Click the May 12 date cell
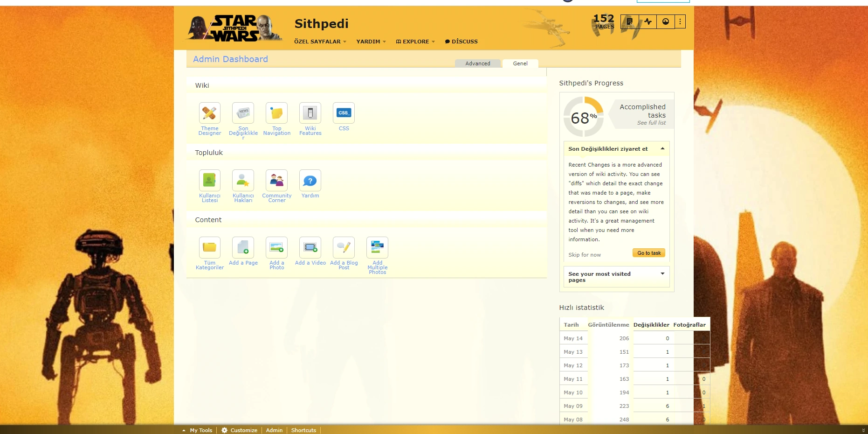This screenshot has height=434, width=868. point(573,365)
